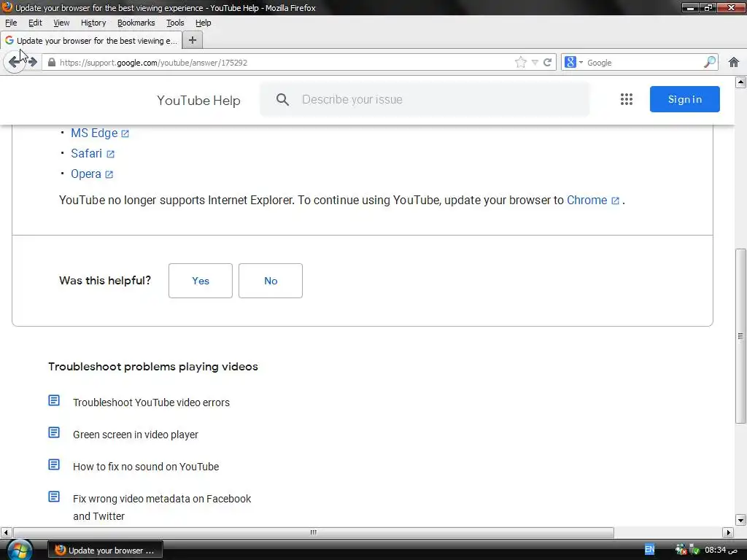Screen dimensions: 747x560
Task: Open search engine selector dropdown
Action: pyautogui.click(x=573, y=63)
